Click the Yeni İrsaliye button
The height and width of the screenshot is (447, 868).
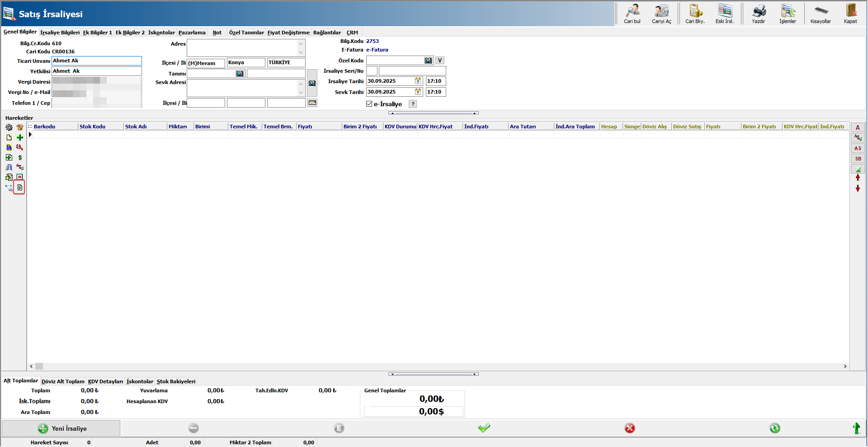61,428
